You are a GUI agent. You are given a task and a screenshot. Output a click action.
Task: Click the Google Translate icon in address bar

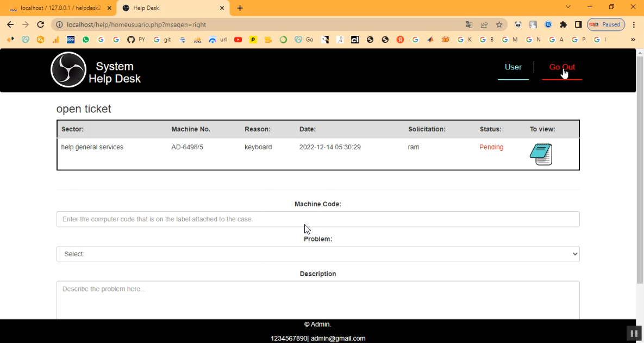click(468, 24)
